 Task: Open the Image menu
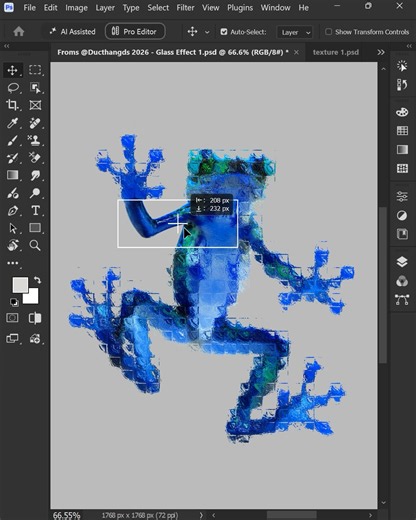coord(76,8)
